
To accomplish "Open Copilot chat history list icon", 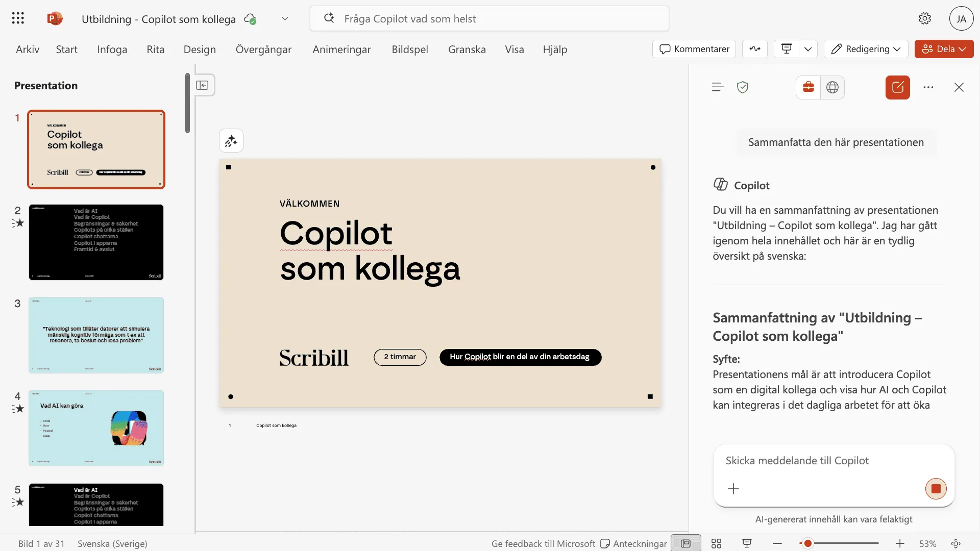I will (718, 87).
